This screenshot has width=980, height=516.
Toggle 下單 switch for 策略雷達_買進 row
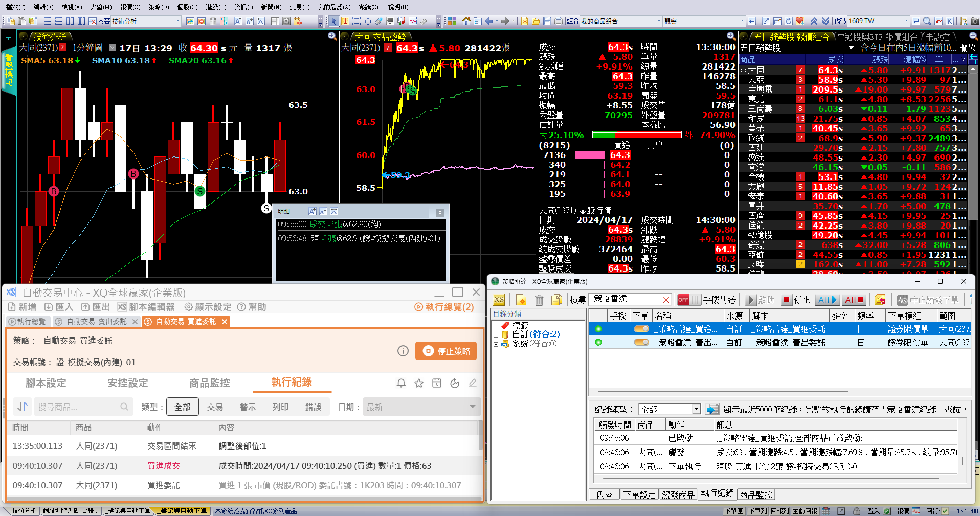pos(641,329)
